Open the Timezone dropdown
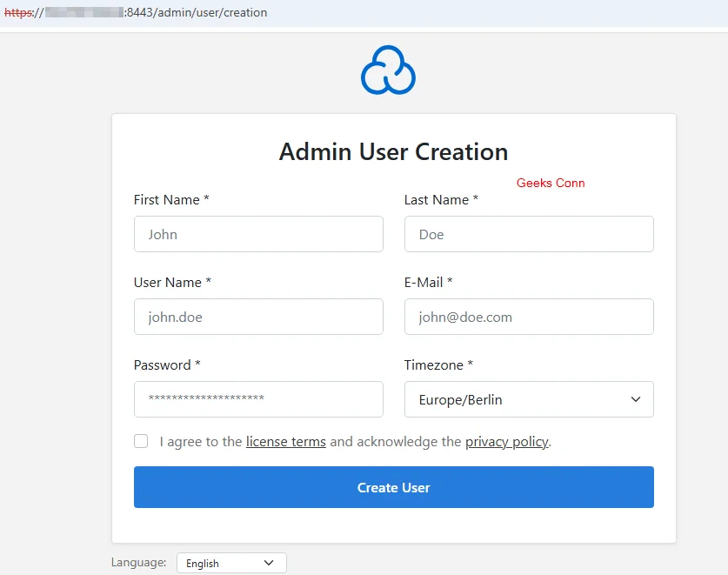Screen dimensions: 728x575 [x=529, y=398]
